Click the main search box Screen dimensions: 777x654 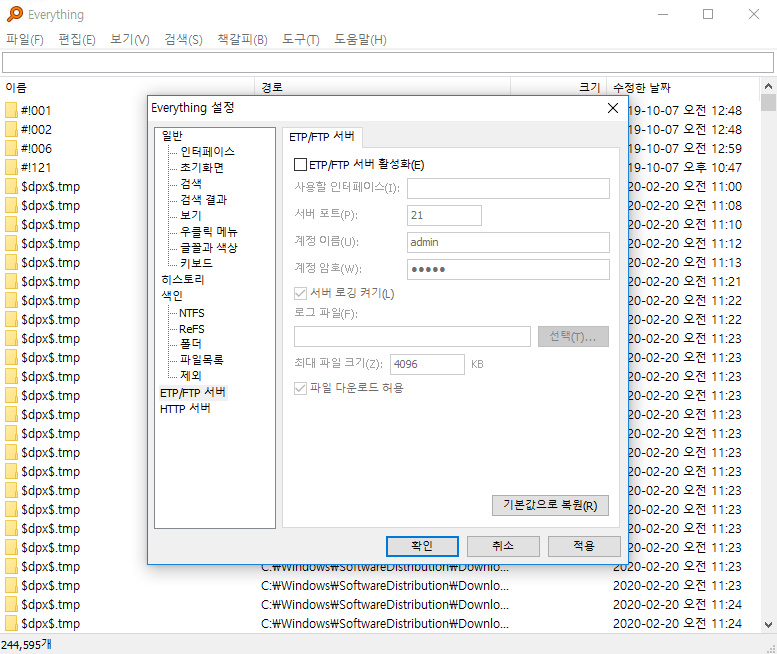[388, 62]
